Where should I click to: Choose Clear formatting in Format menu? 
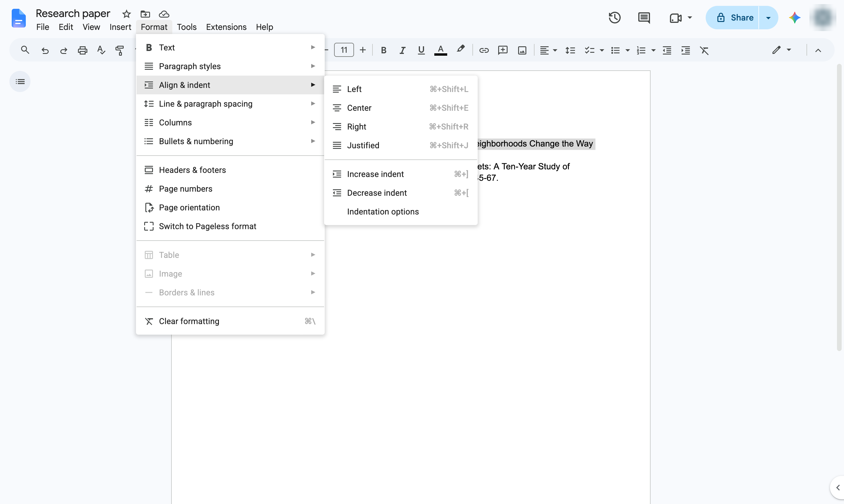point(230,321)
